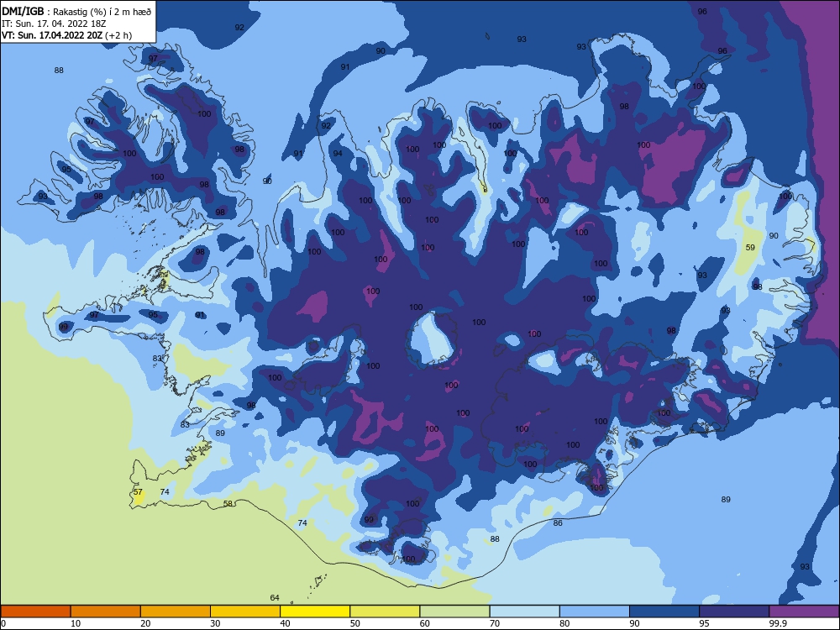
Task: Click the '94' humidity value on the map
Action: [x=338, y=153]
